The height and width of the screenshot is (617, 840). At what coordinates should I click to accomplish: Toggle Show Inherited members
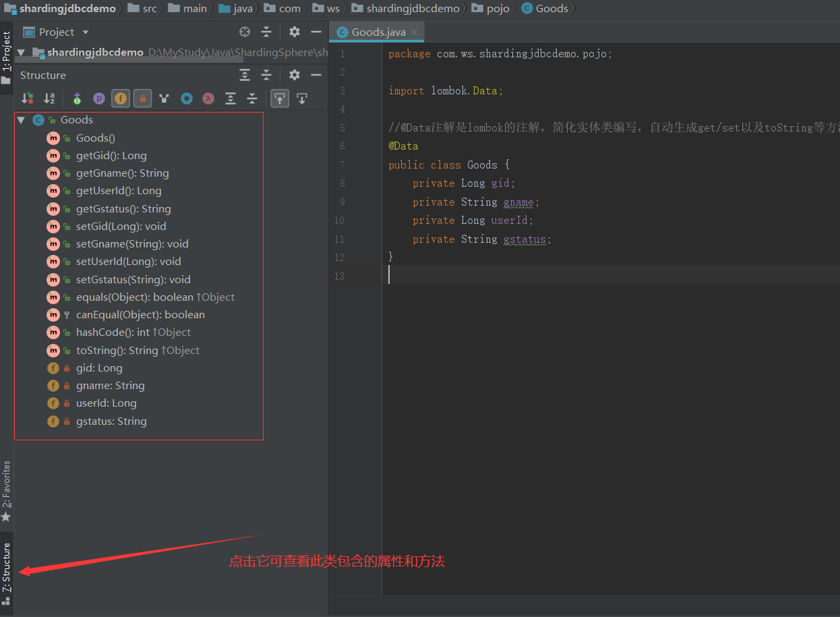click(77, 98)
